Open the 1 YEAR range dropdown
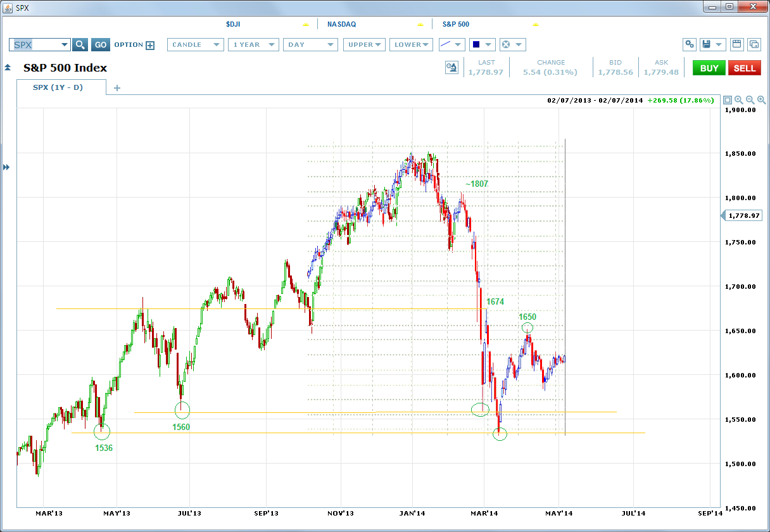 point(254,45)
